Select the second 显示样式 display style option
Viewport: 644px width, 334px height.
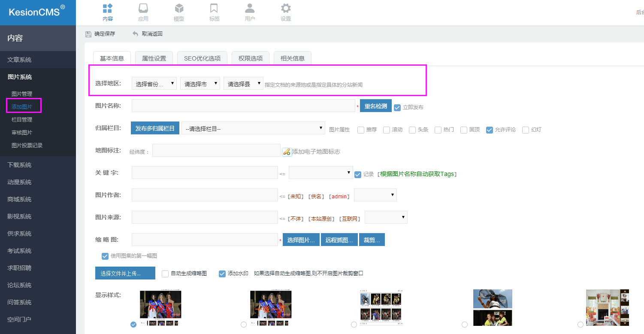243,325
